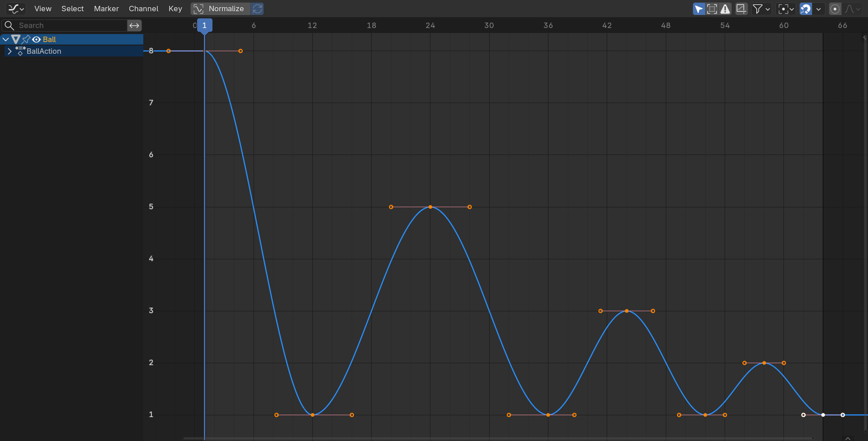Toggle auto normalization refresh icon

(x=258, y=9)
